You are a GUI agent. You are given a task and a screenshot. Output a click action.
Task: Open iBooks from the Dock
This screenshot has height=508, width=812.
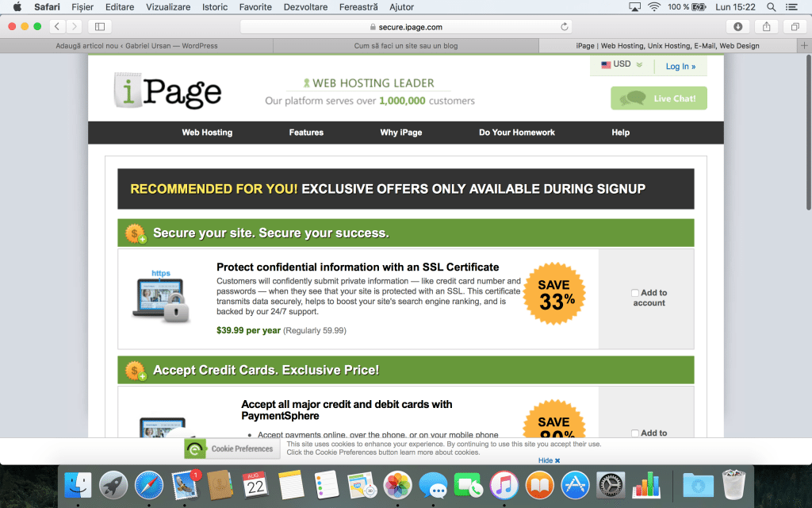coord(539,486)
